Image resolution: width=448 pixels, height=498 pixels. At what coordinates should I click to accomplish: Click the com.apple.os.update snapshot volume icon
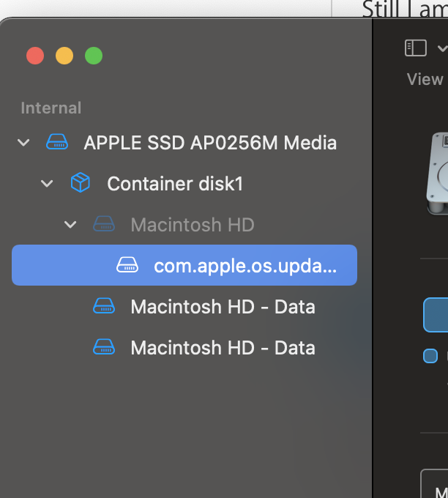coord(127,265)
